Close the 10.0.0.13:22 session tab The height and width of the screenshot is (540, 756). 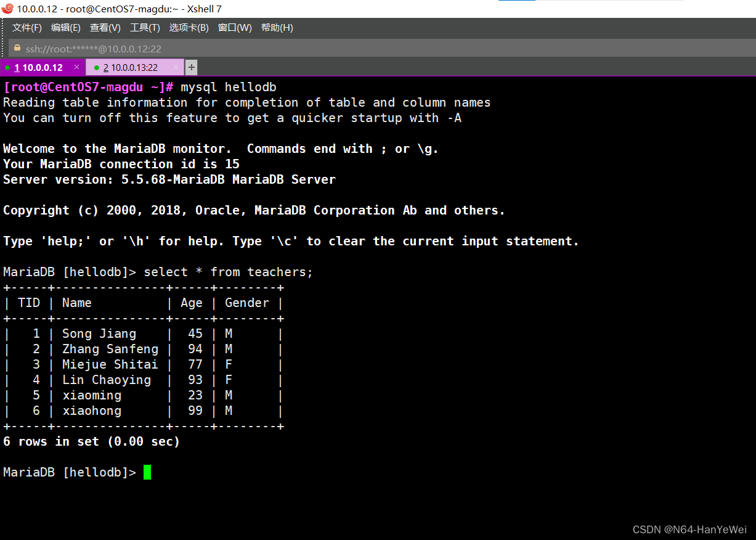click(x=176, y=67)
